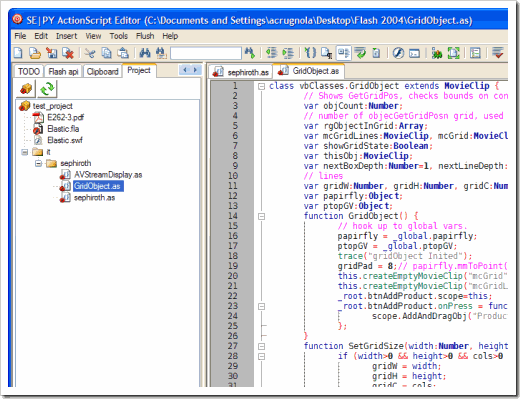Screen dimensions: 520x399
Task: Open the Help menu
Action: [170, 36]
